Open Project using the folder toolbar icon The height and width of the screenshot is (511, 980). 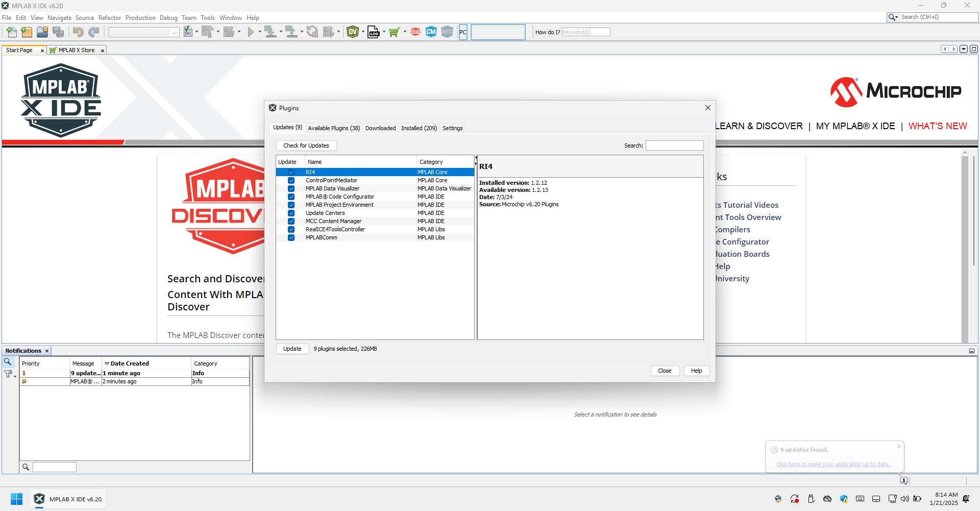tap(42, 32)
